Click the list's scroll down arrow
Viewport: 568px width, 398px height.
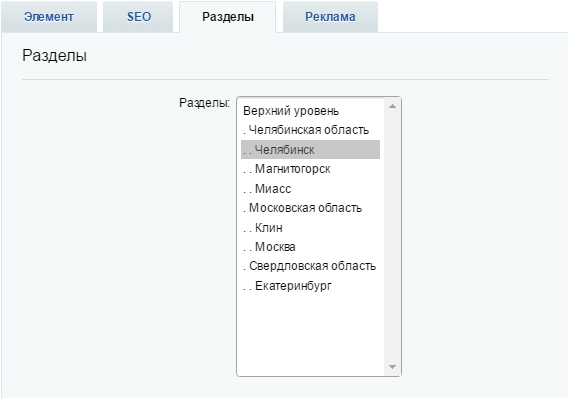click(x=392, y=367)
